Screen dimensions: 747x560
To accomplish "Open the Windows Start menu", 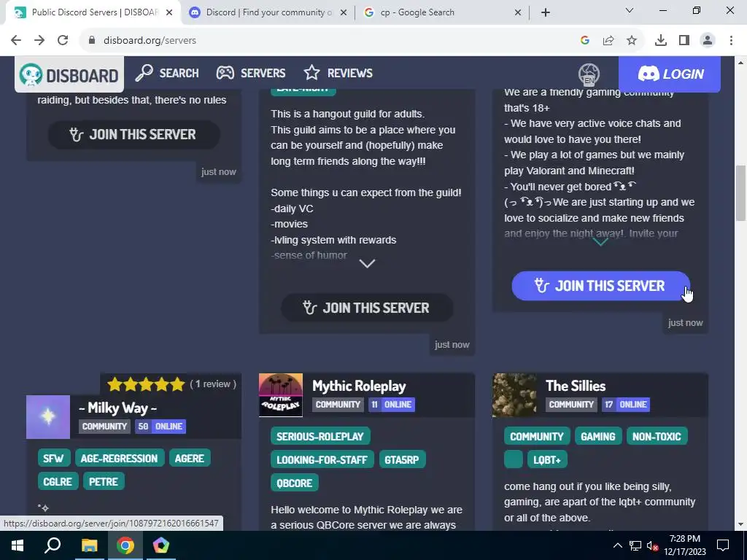I will point(18,545).
